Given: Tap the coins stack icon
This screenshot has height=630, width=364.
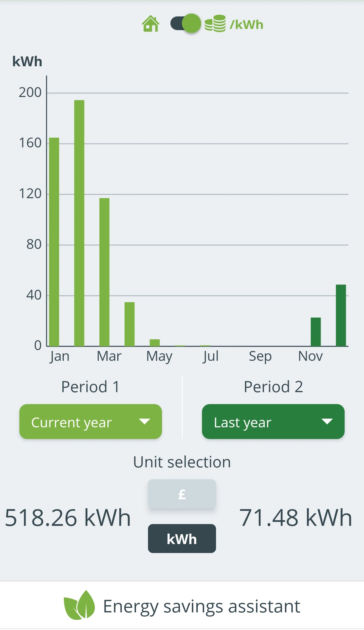Looking at the screenshot, I should [x=215, y=24].
